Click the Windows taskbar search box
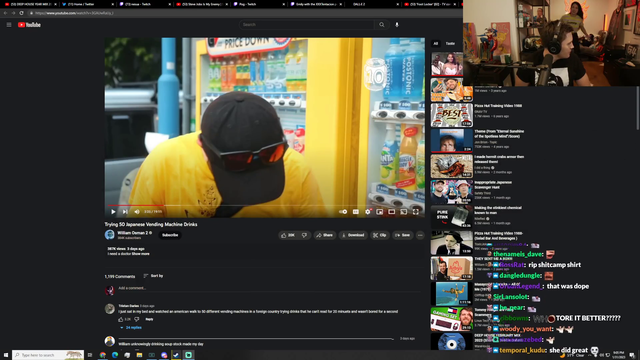Image resolution: width=640 pixels, height=360 pixels. coord(48,355)
